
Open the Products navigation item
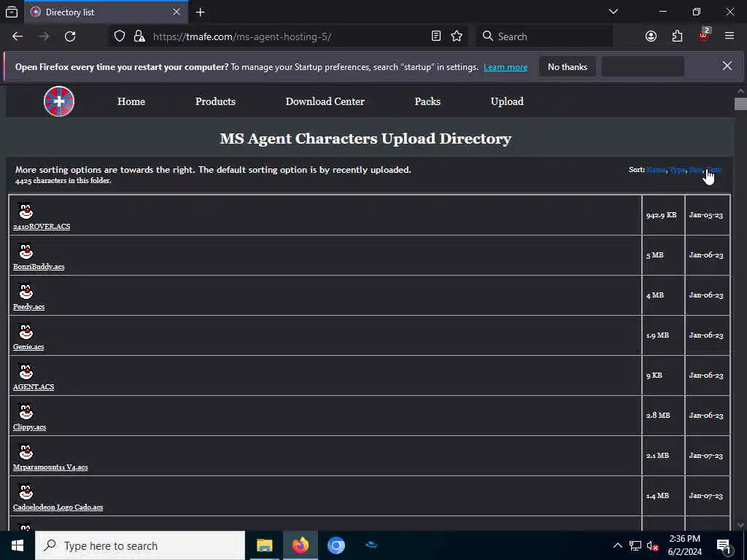pyautogui.click(x=215, y=101)
